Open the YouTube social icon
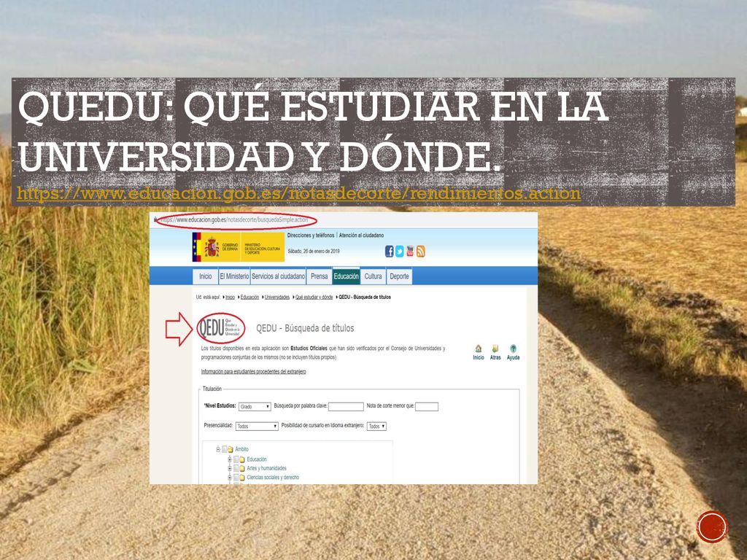The image size is (747, 560). [410, 252]
